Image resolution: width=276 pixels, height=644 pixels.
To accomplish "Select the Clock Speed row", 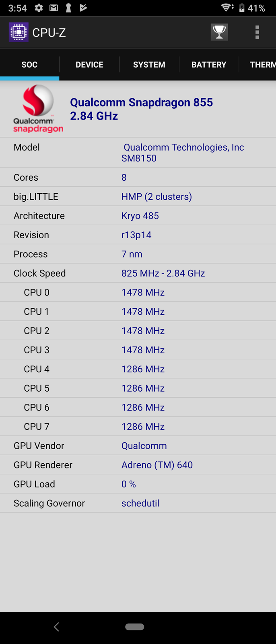I will tap(138, 273).
